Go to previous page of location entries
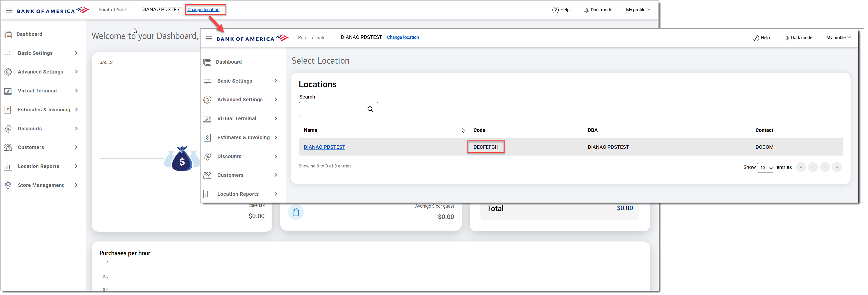 (813, 167)
